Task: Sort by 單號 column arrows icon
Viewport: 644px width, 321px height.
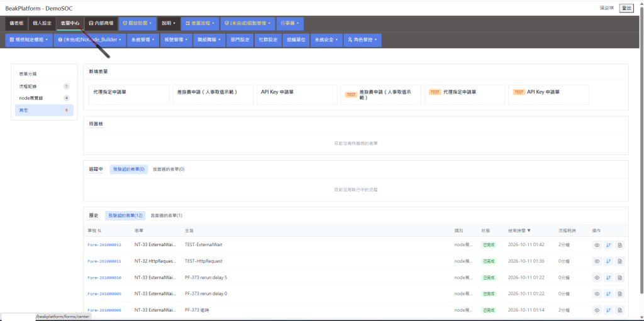Action: (99, 231)
